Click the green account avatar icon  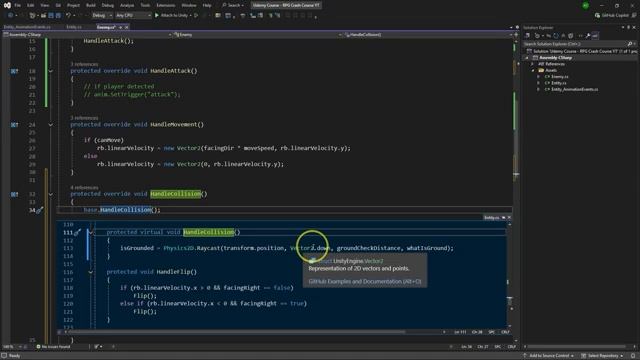tap(585, 5)
